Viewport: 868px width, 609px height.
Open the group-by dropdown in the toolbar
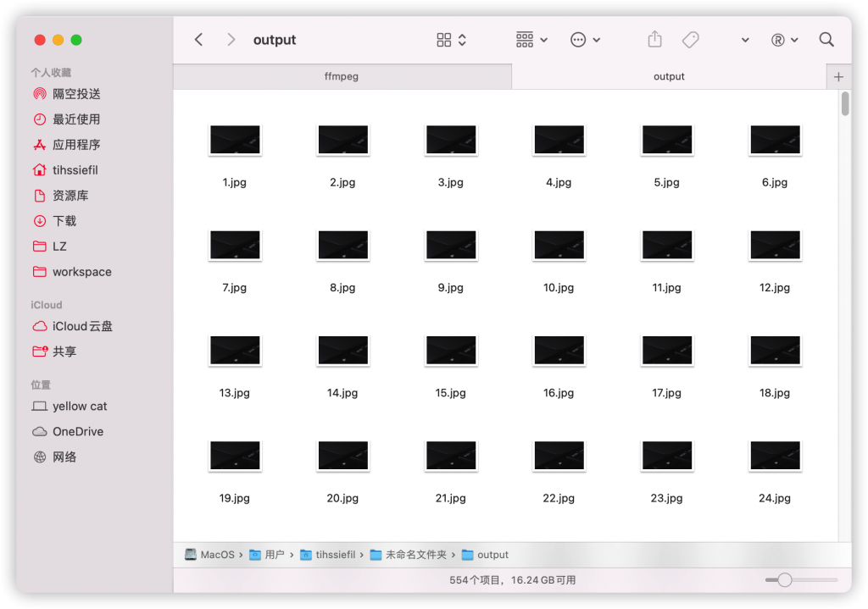(x=531, y=40)
